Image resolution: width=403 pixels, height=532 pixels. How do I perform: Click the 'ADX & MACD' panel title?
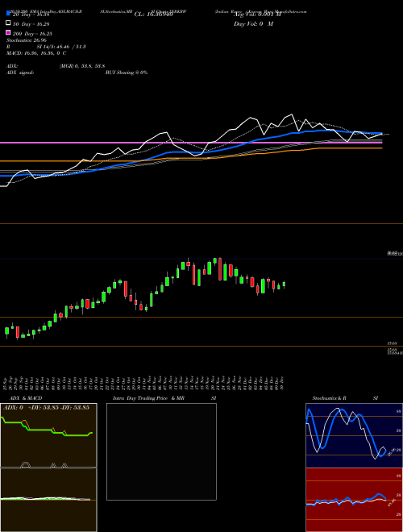click(x=26, y=398)
